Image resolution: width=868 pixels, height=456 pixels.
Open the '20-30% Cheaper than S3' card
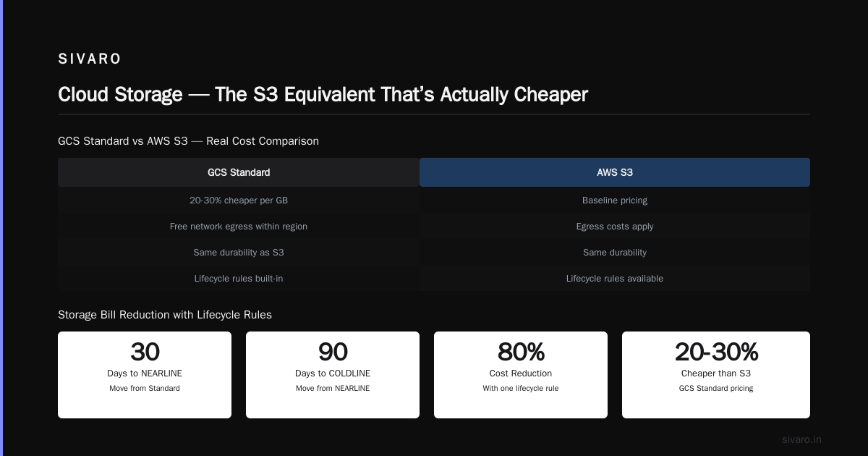pos(716,375)
